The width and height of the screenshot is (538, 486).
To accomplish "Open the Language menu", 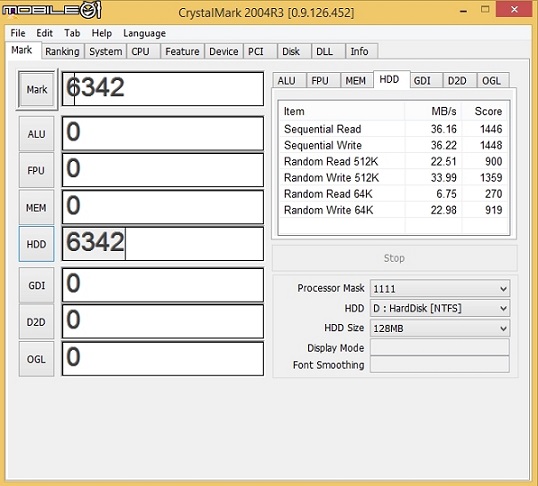I will click(144, 33).
